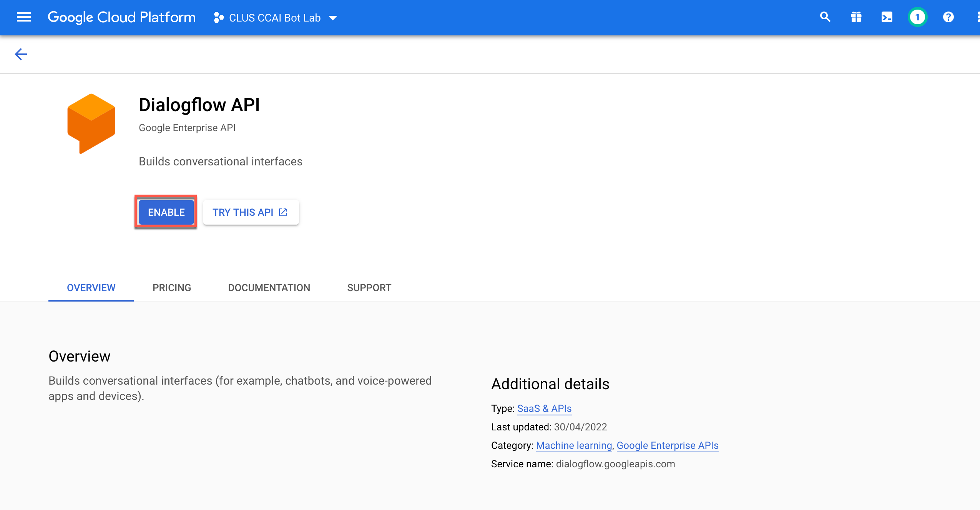980x510 pixels.
Task: Select the Overview tab
Action: 91,288
